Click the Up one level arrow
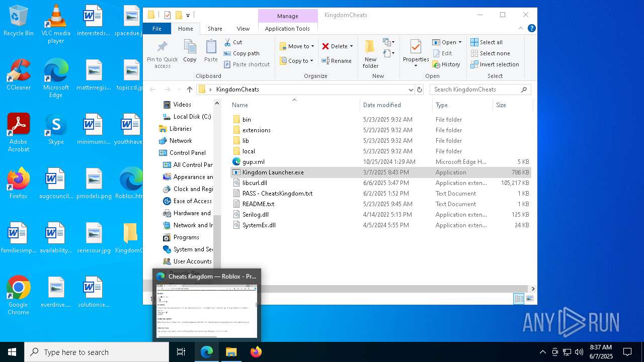644x362 pixels. tap(190, 89)
